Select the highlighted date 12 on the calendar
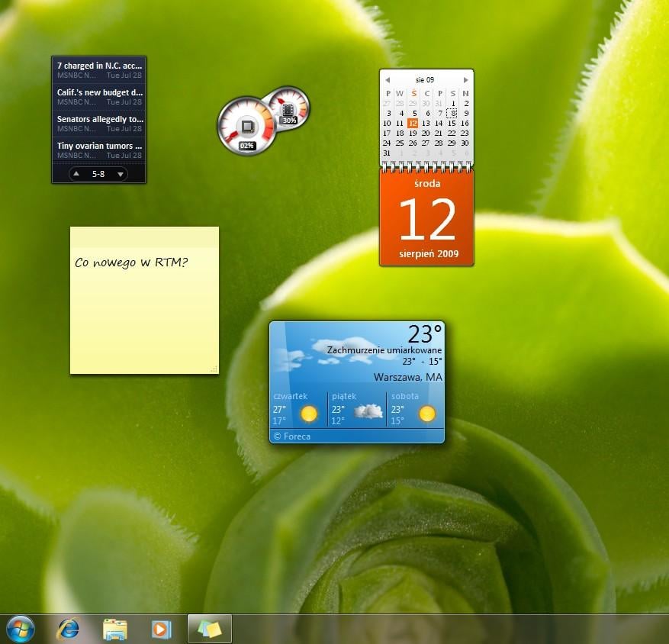The image size is (669, 644). [413, 122]
